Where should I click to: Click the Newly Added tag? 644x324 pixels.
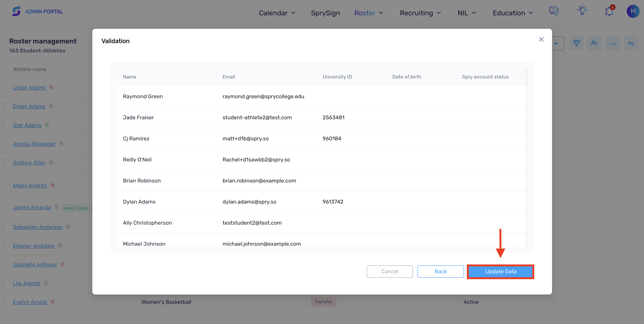[x=75, y=208]
